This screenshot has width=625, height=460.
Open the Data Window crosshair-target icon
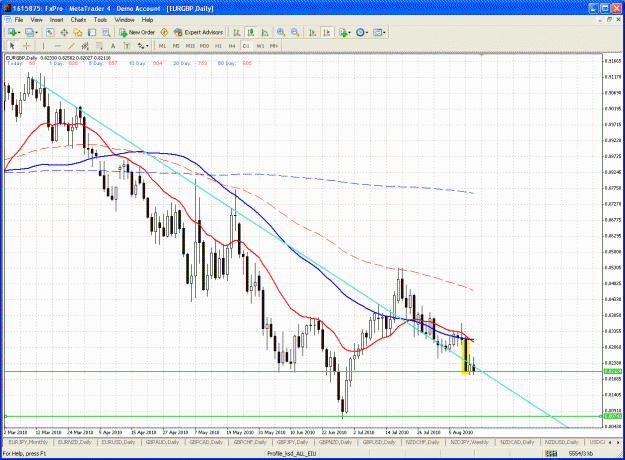click(x=64, y=32)
